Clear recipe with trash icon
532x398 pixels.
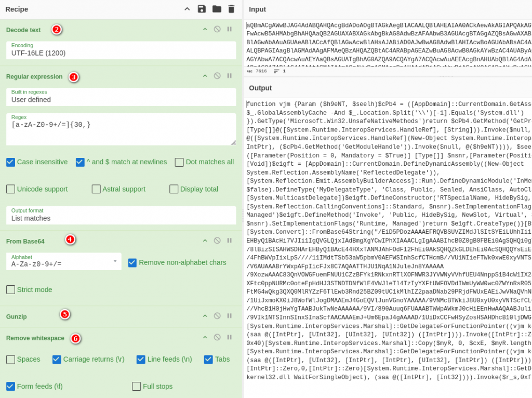click(231, 9)
